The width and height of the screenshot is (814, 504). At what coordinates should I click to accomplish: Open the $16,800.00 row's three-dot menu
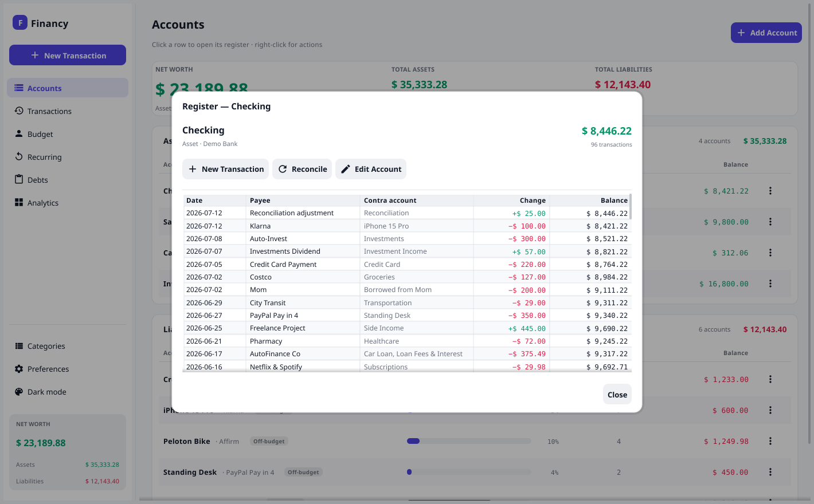(770, 283)
